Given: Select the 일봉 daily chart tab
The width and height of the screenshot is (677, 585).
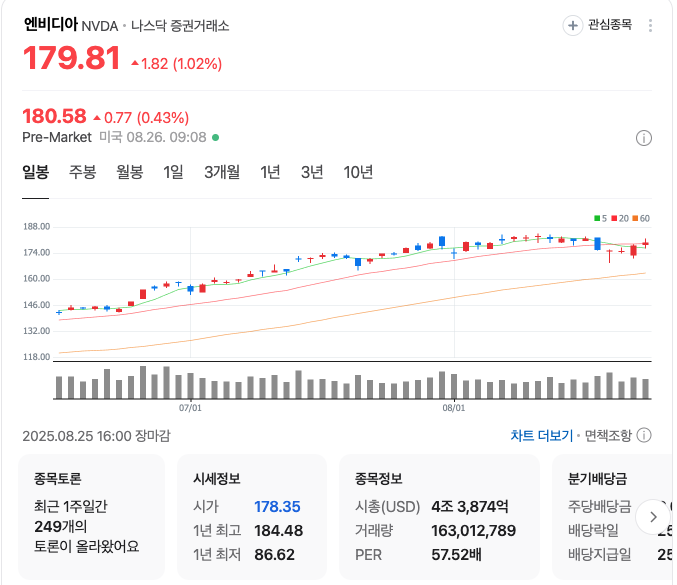Looking at the screenshot, I should (35, 172).
